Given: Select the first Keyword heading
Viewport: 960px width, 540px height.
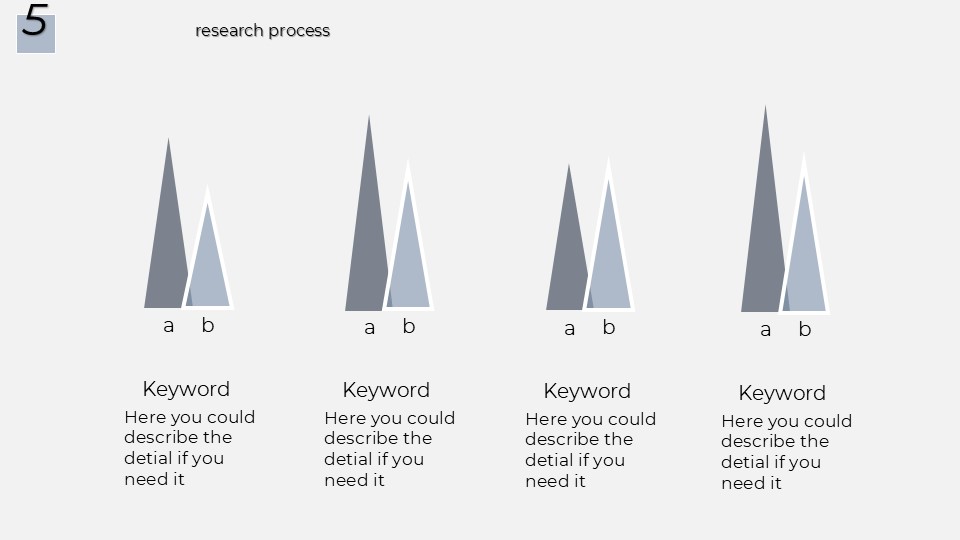Looking at the screenshot, I should (186, 389).
